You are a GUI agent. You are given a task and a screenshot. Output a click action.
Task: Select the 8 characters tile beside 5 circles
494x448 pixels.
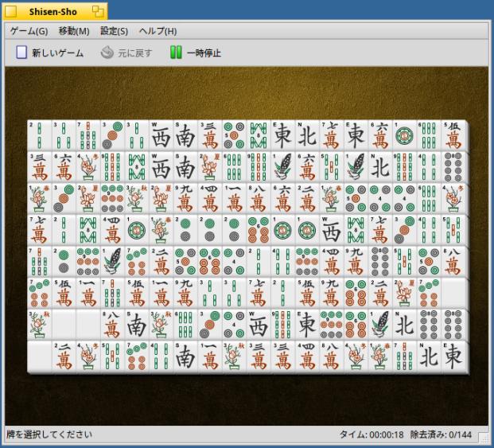tap(453, 262)
